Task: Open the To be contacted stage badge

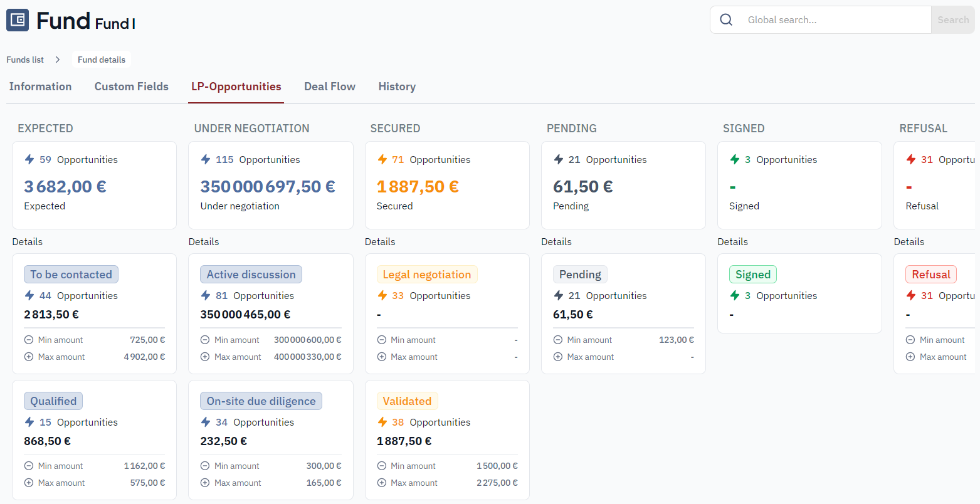Action: (x=71, y=275)
